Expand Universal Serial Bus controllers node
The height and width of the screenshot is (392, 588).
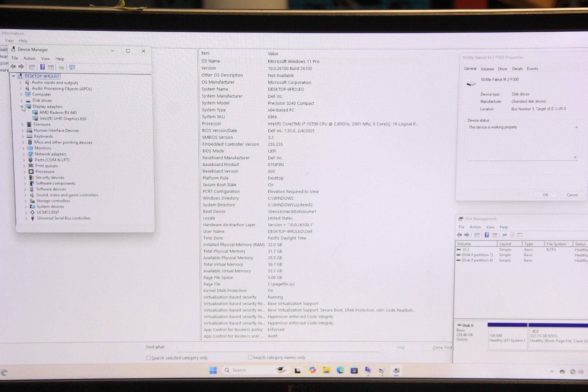coord(26,218)
